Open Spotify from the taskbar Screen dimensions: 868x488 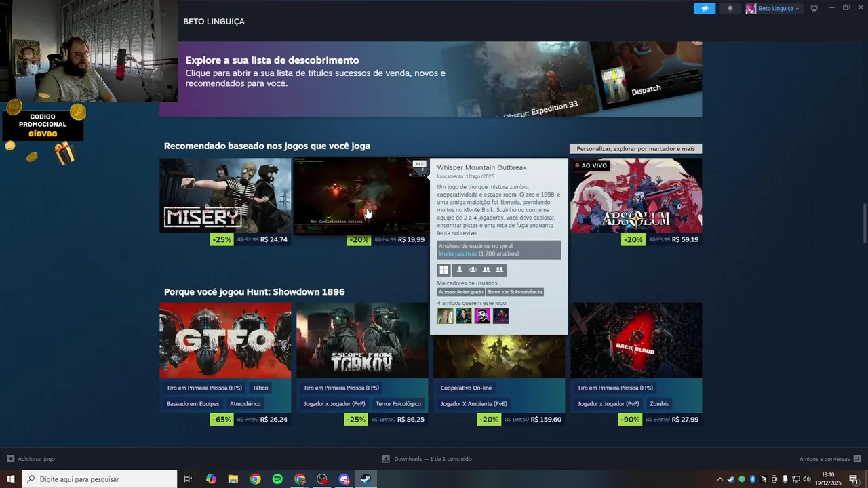click(x=277, y=479)
